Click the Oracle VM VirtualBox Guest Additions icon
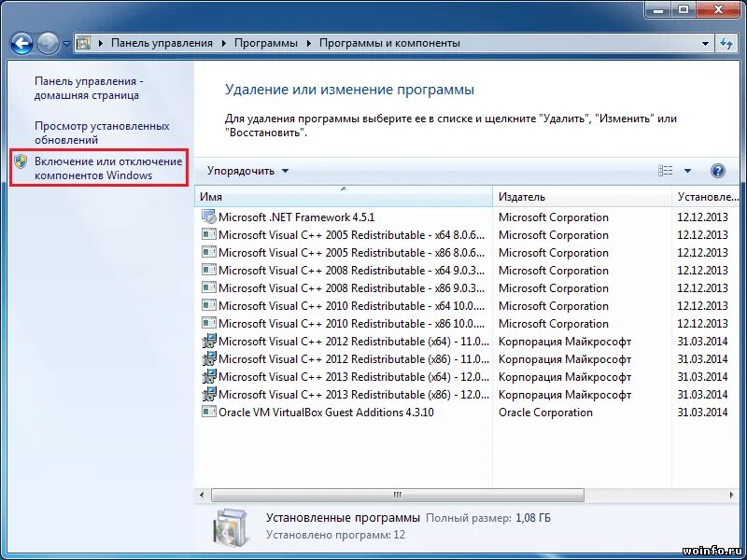747x560 pixels. (208, 412)
